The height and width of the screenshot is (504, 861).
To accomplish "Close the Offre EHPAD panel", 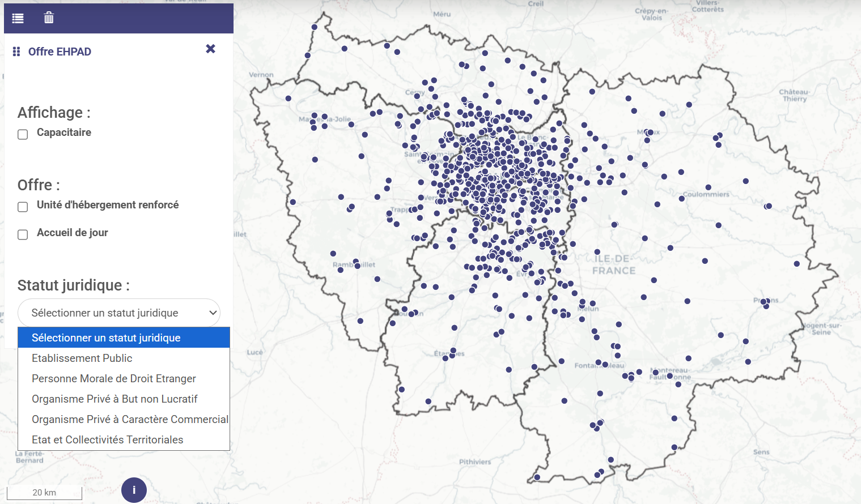I will [210, 49].
